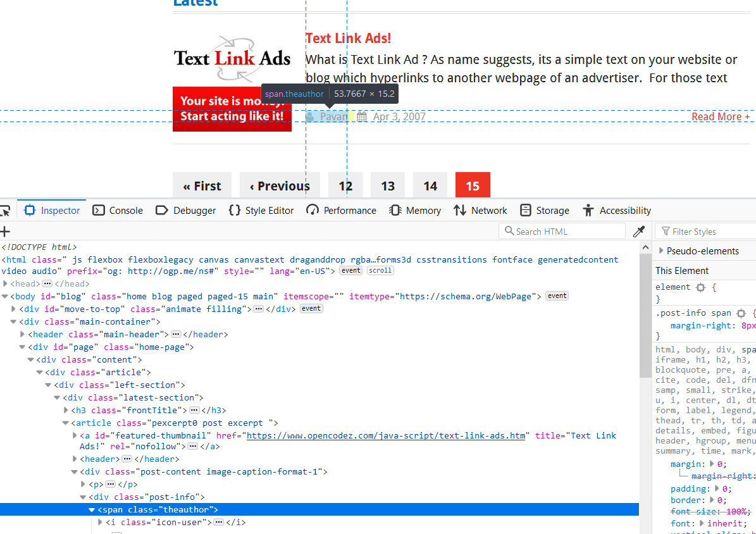
Task: Click the current page 15 button
Action: click(x=473, y=186)
